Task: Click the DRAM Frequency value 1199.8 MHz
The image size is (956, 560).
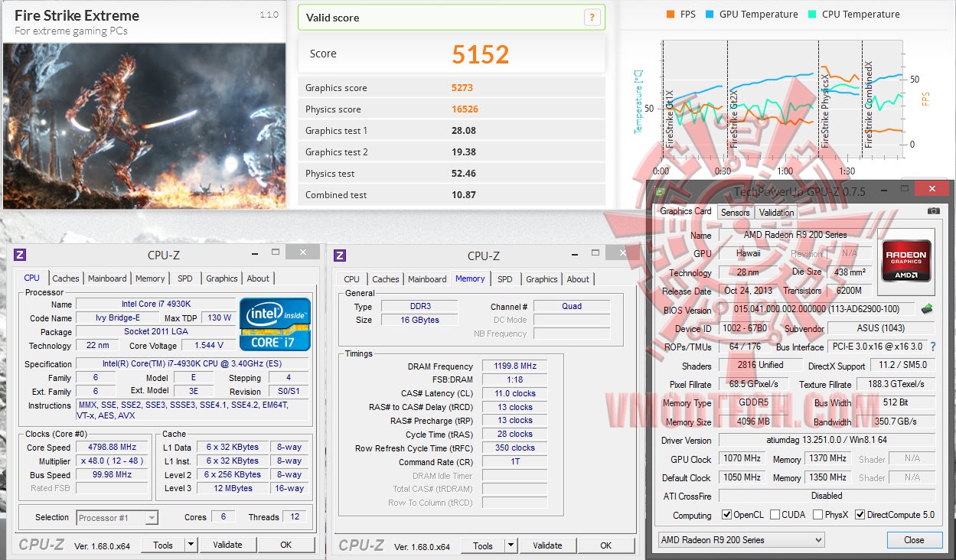Action: pos(515,366)
